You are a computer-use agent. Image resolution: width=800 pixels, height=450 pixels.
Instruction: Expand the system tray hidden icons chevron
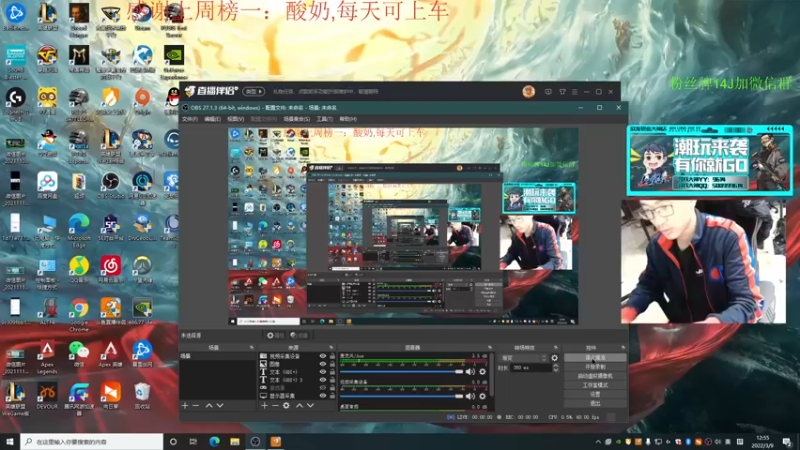[598, 442]
